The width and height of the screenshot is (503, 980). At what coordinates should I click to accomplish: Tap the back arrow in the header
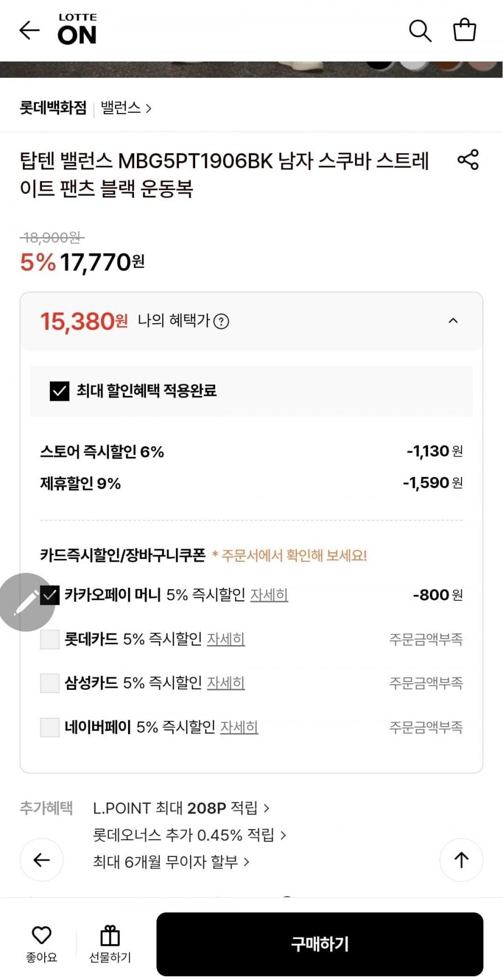tap(30, 30)
